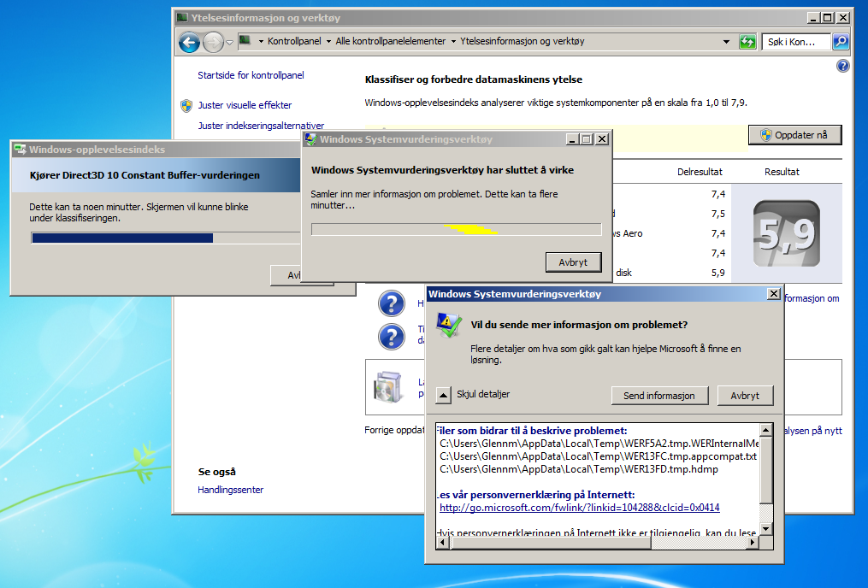Click details box scroll up arrow

pos(765,431)
